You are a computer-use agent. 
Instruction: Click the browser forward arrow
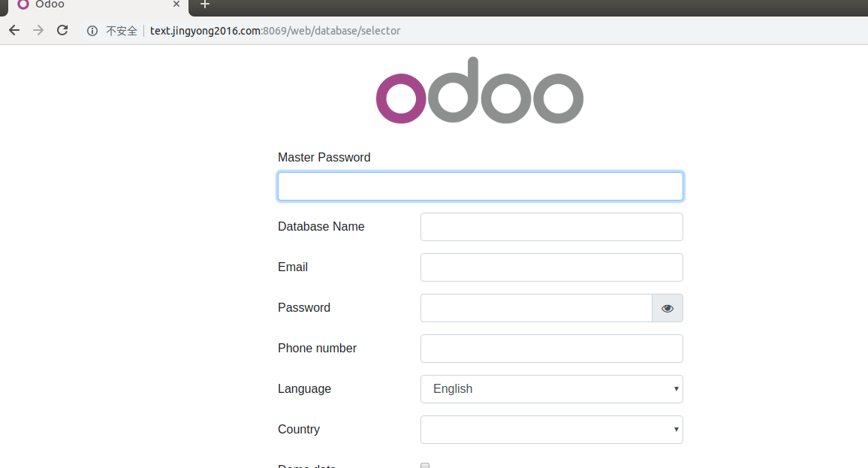pyautogui.click(x=38, y=31)
